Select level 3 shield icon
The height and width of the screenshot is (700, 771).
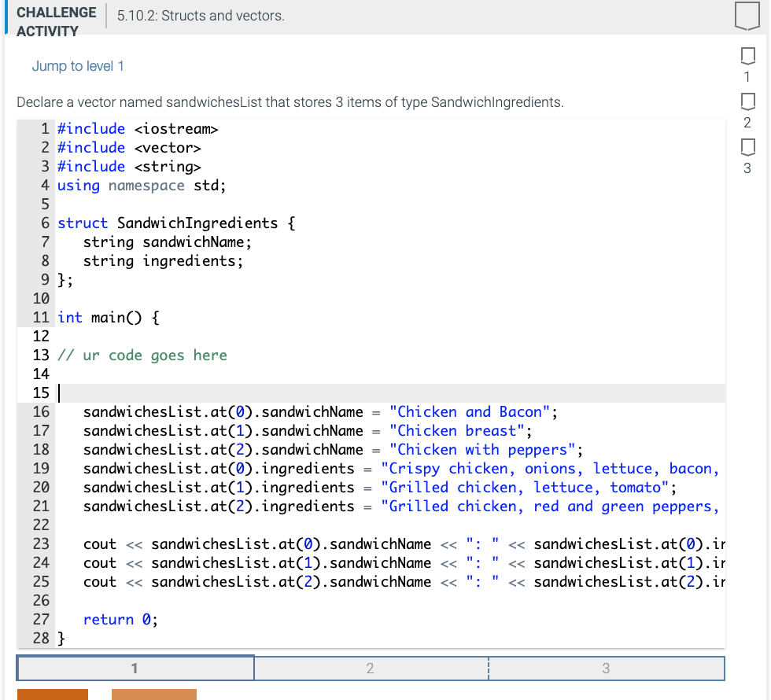point(747,148)
